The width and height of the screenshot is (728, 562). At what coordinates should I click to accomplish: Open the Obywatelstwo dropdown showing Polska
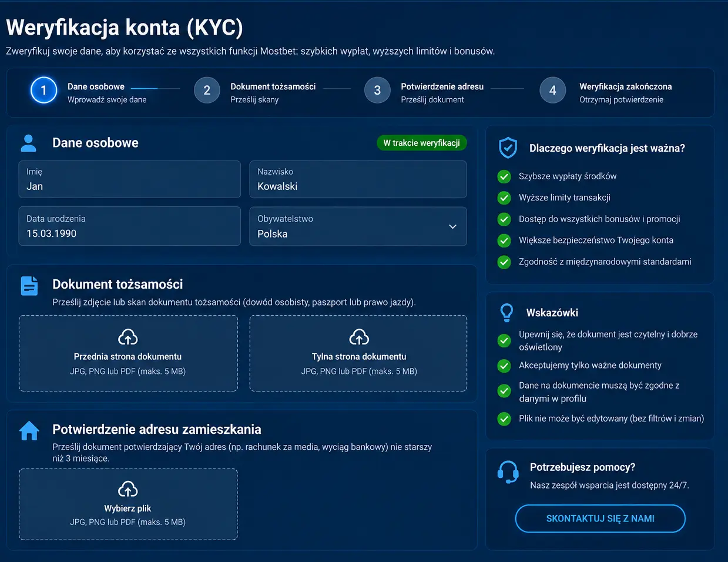[x=358, y=226]
